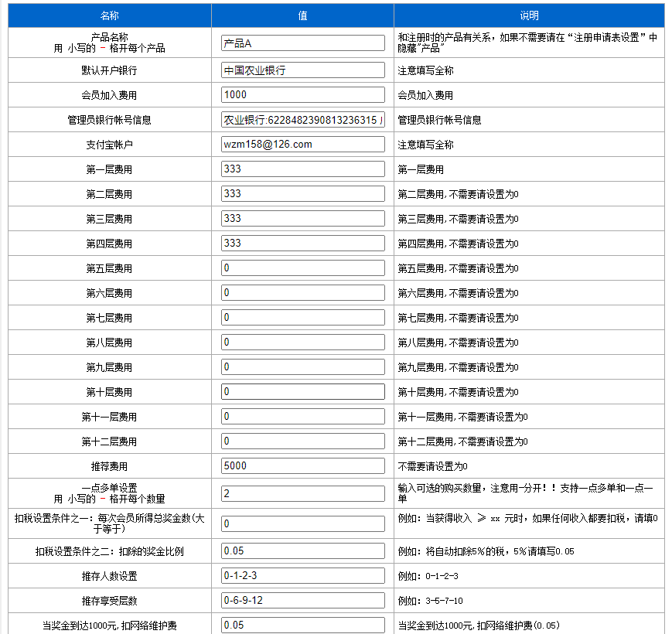
Task: Click the 管理员银行帐号信息 input box
Action: tap(302, 120)
